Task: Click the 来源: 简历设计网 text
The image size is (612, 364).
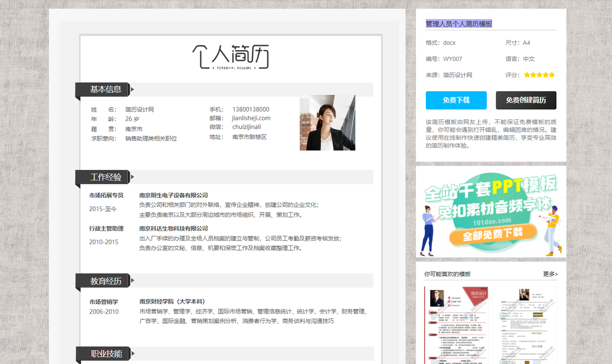Action: pos(449,75)
